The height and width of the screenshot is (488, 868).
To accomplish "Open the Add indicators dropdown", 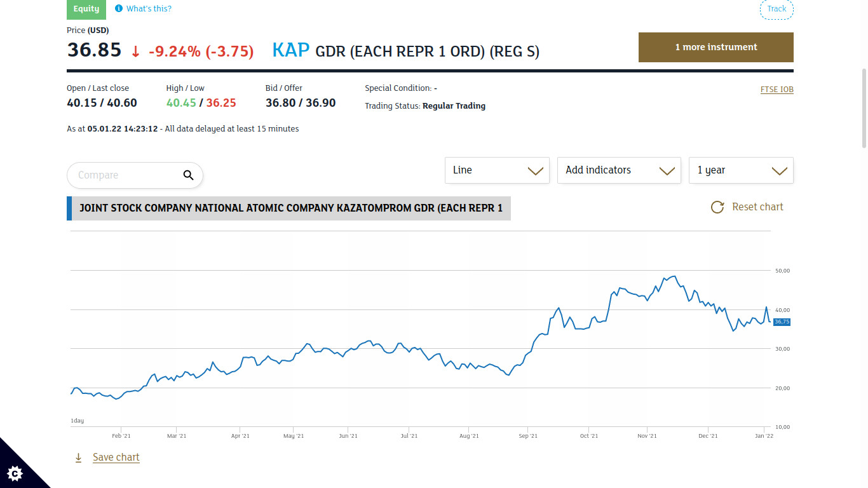I will (x=618, y=170).
